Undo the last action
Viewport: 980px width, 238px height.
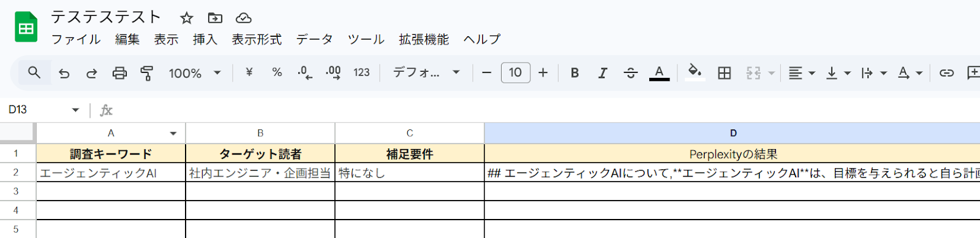click(64, 73)
